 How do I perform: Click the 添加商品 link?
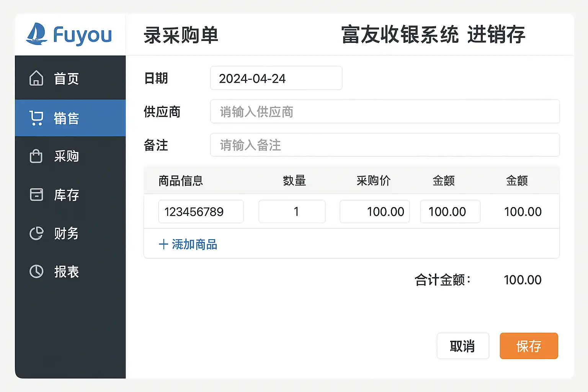pos(194,244)
